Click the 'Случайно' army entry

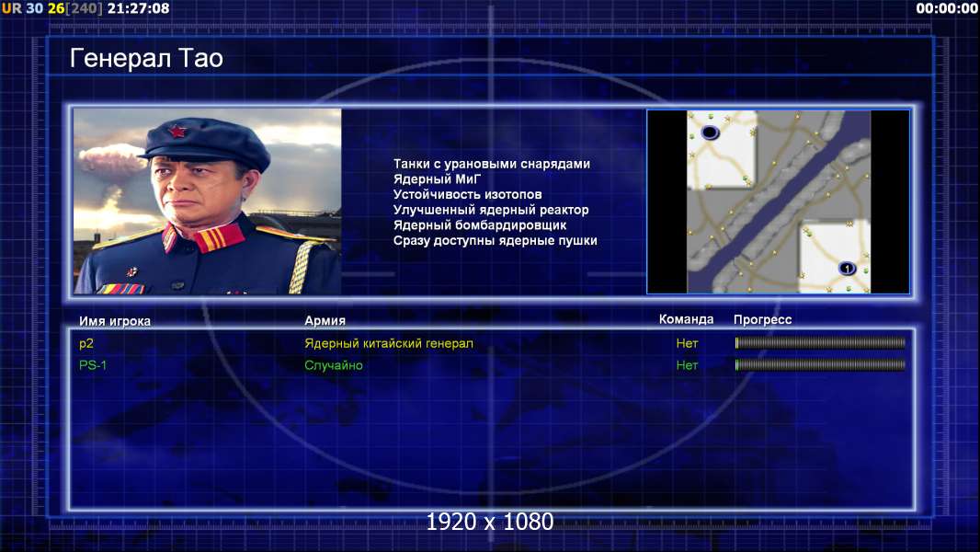point(333,365)
